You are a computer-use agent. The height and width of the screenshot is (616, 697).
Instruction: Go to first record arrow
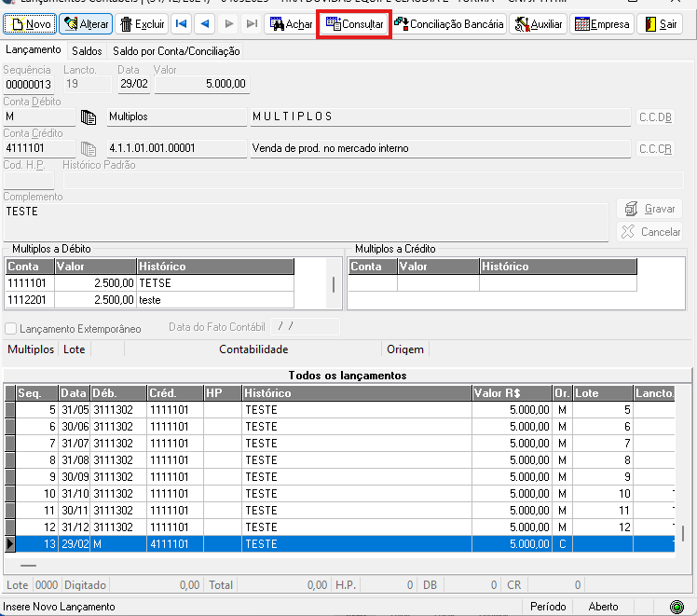pos(182,24)
